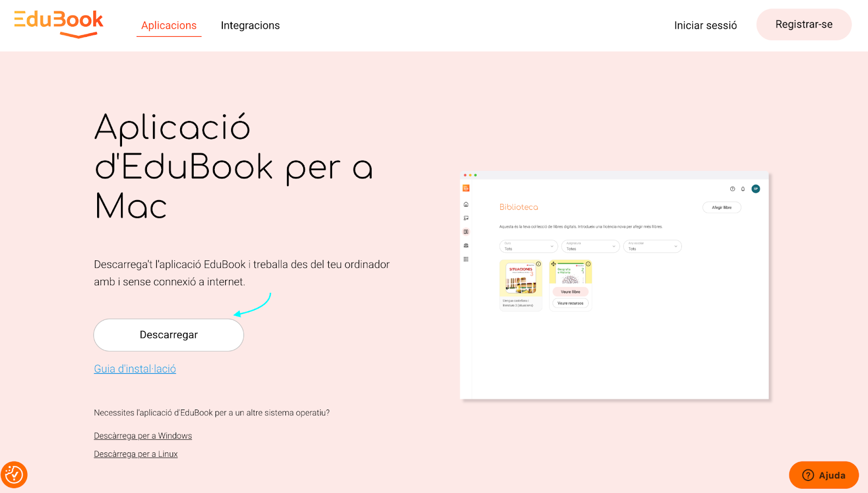Click the apps grid icon in the preview sidebar

point(466,259)
